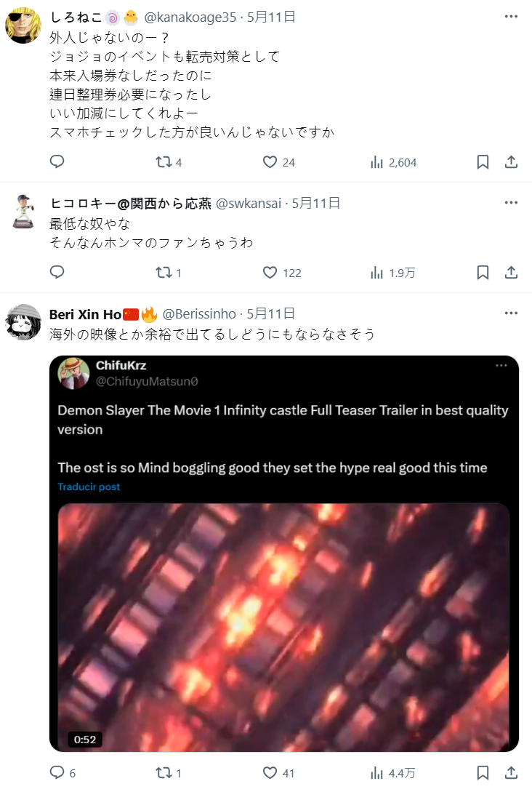
Task: Share the kanakoage35 tweet
Action: pos(511,162)
